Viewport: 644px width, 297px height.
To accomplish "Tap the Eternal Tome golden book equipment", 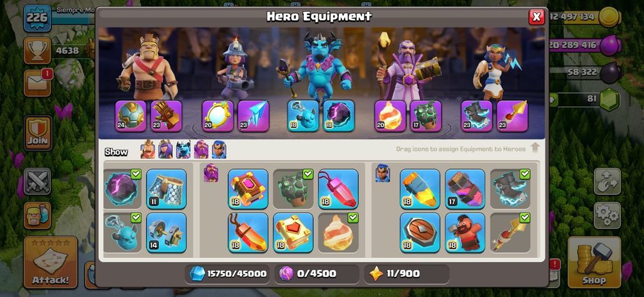I will [x=293, y=232].
